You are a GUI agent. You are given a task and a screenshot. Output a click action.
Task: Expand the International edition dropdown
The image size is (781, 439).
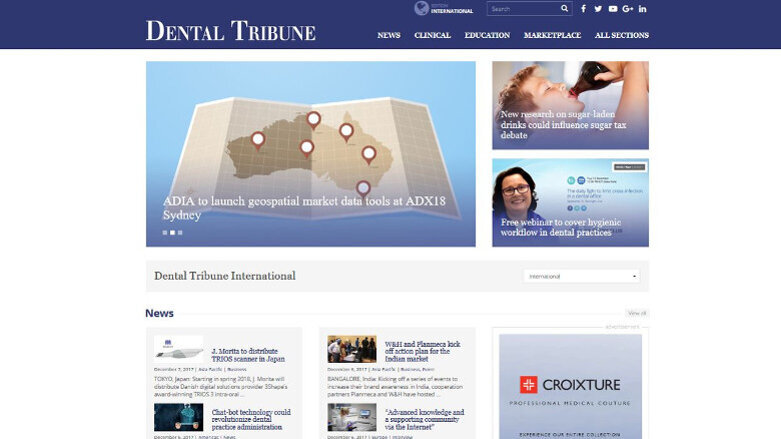click(x=581, y=276)
